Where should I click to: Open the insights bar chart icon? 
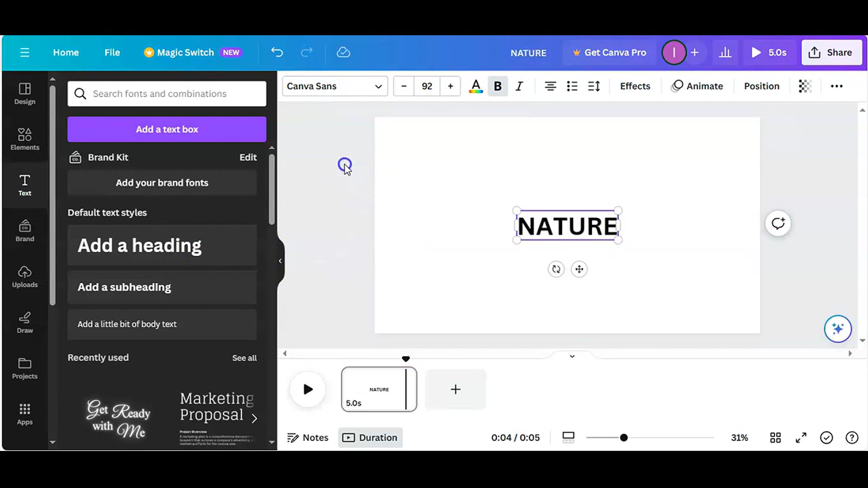click(x=725, y=52)
